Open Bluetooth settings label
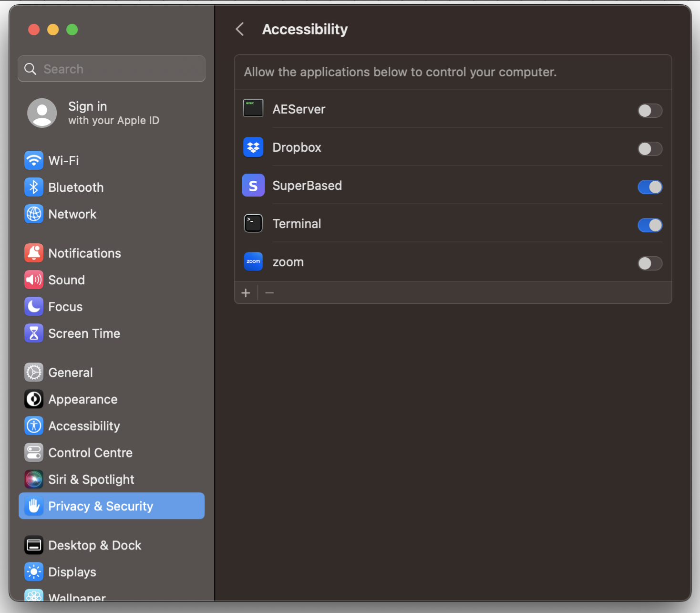The image size is (700, 613). pyautogui.click(x=76, y=187)
